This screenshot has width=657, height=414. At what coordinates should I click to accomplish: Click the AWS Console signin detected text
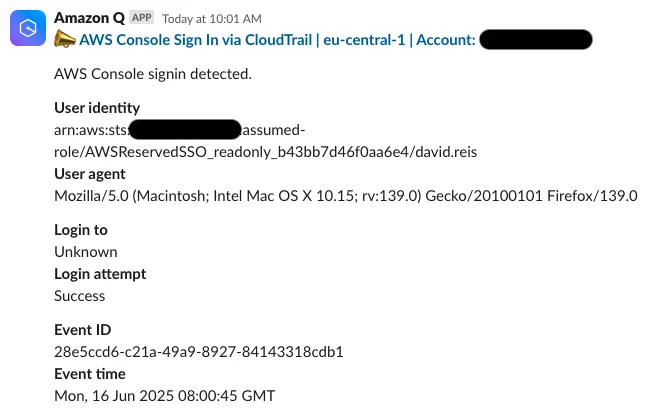[153, 74]
